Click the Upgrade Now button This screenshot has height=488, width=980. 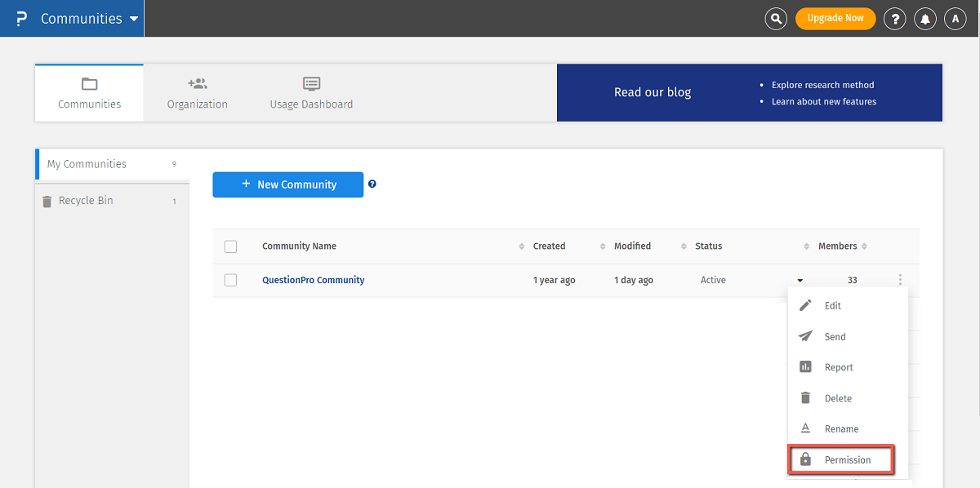(835, 19)
